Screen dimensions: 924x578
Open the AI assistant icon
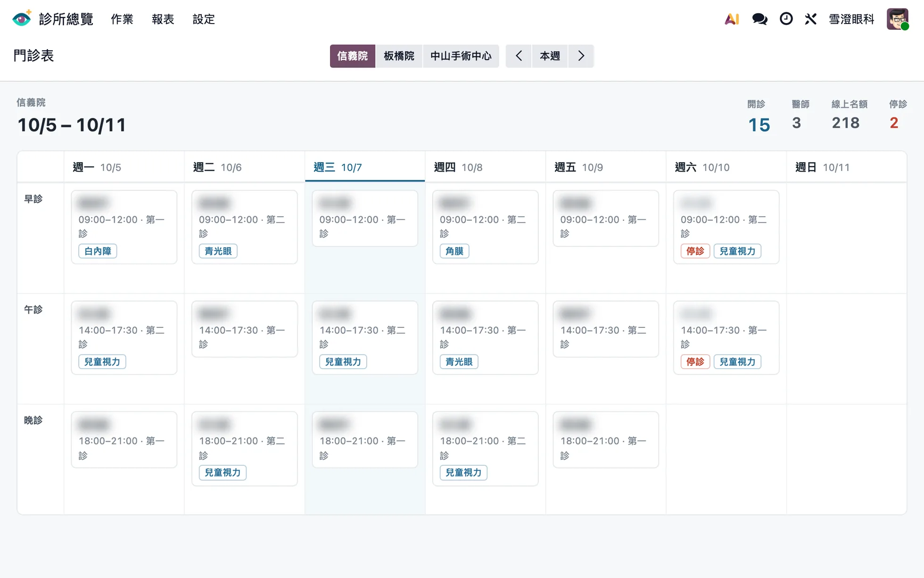[732, 19]
